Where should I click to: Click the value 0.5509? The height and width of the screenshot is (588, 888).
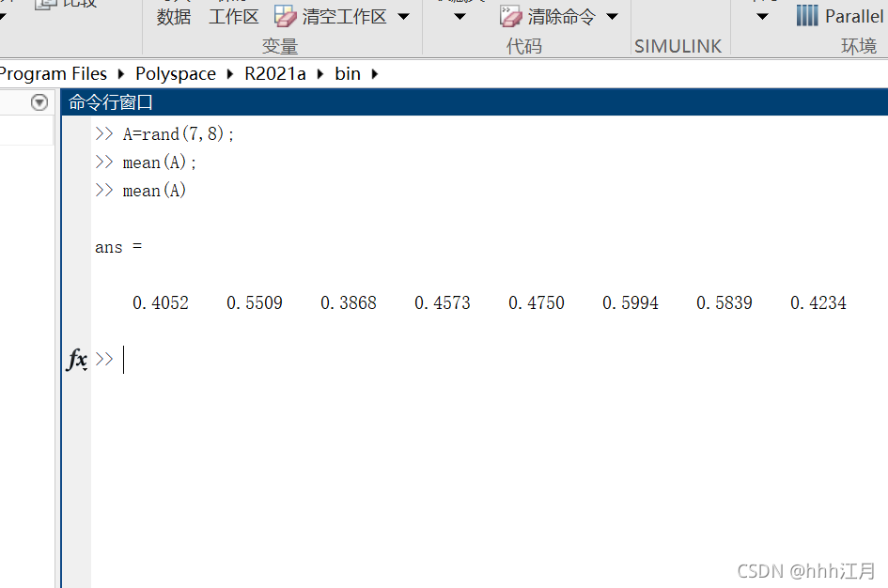255,302
